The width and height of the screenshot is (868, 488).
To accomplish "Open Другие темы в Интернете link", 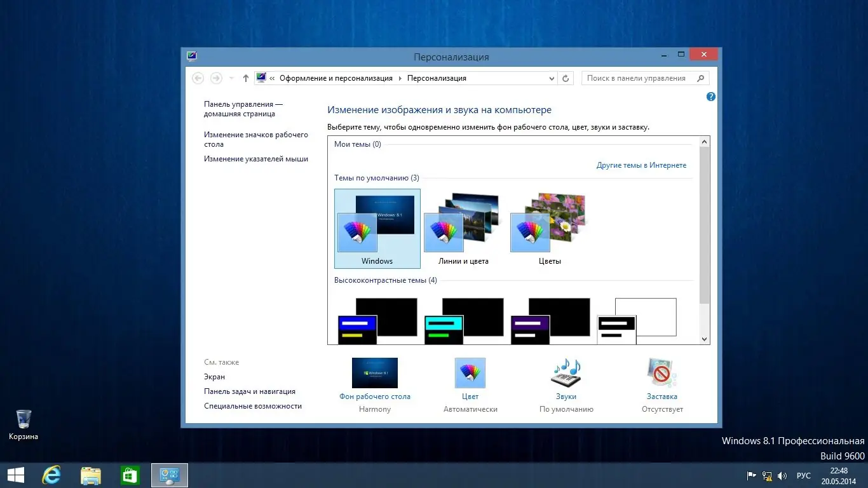I will tap(642, 165).
